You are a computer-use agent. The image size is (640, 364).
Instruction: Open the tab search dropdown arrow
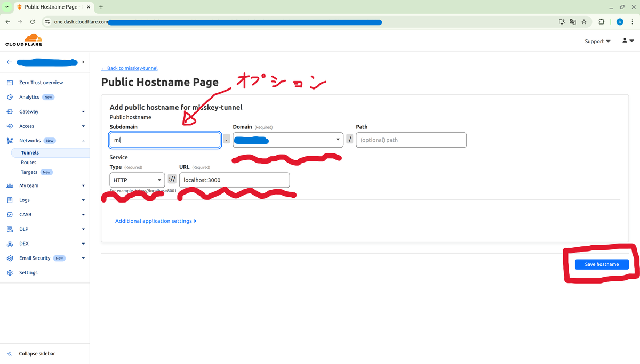(7, 7)
